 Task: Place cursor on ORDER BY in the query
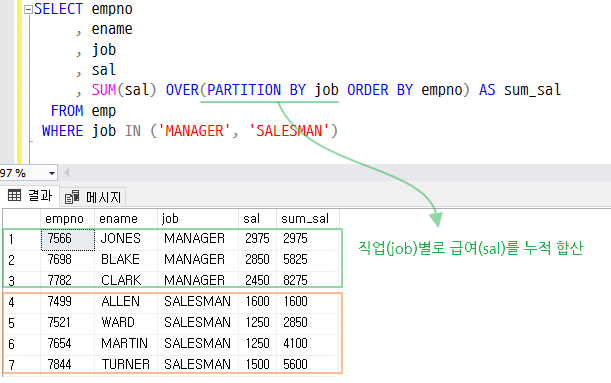tap(380, 90)
